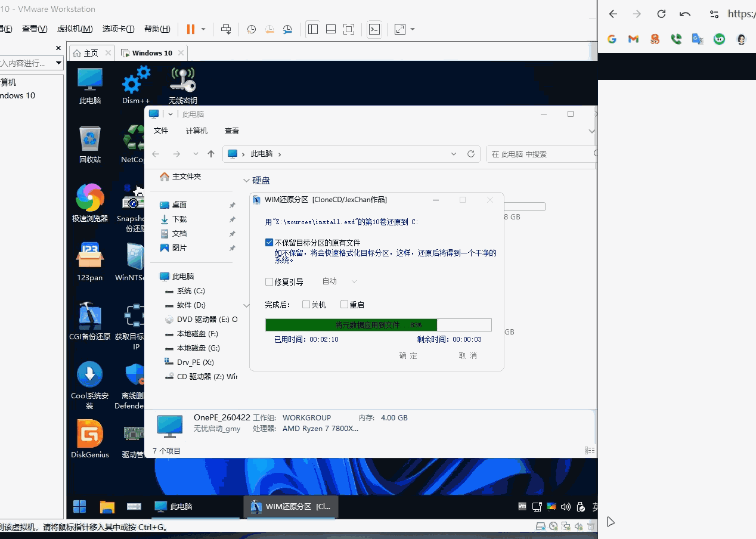Collapse the 硬盘 section chevron
The height and width of the screenshot is (539, 756).
247,181
